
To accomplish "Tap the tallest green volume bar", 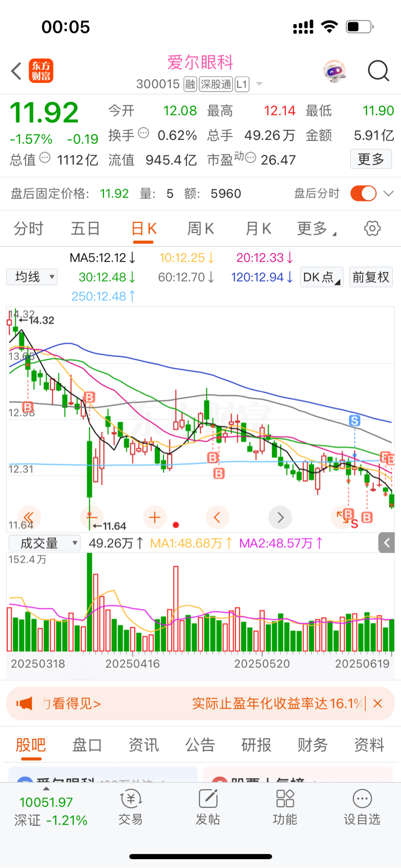I will [90, 602].
